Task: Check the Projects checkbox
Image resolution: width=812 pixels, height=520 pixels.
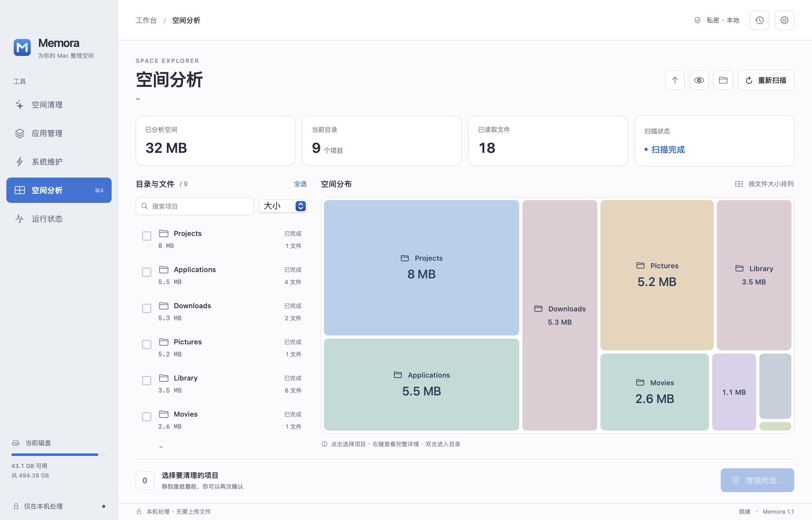Action: point(147,236)
